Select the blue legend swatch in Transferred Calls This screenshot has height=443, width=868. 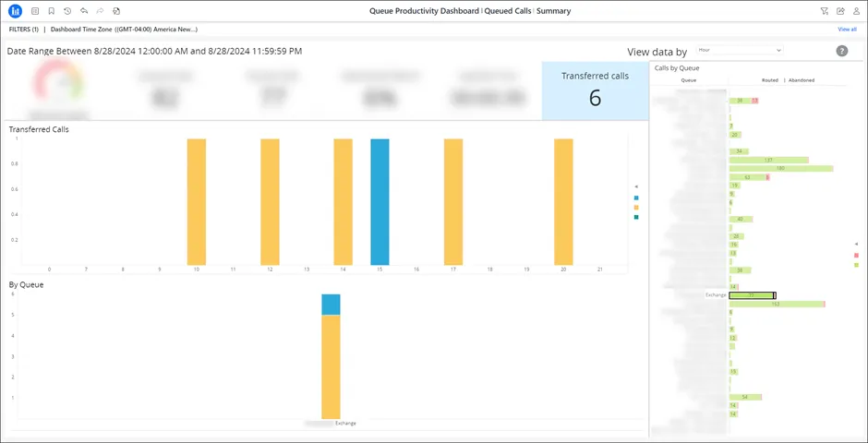[x=636, y=198]
